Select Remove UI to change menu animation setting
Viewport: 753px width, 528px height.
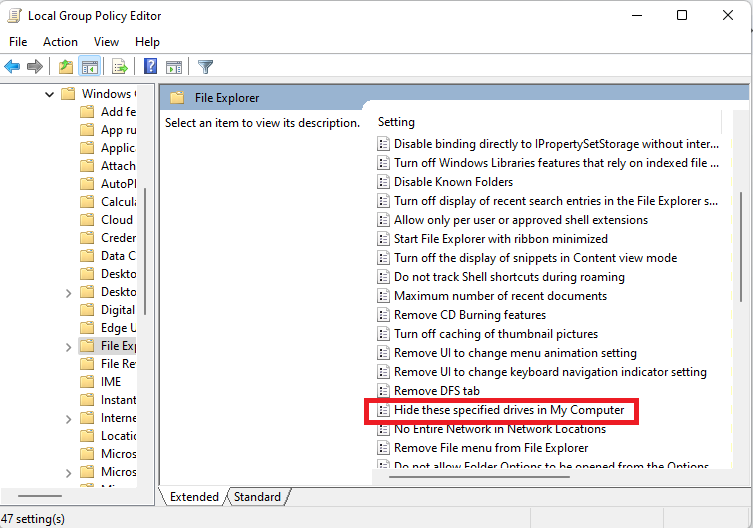(x=515, y=353)
